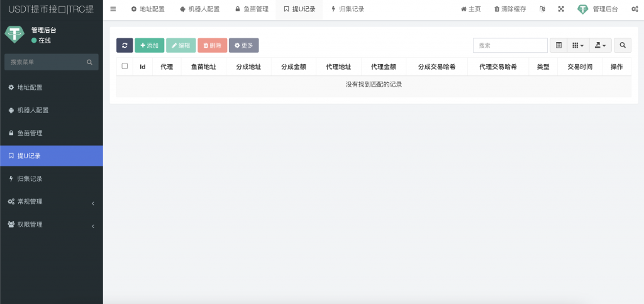644x304 pixels.
Task: Tick the select-all checkbox in table header
Action: click(x=125, y=66)
